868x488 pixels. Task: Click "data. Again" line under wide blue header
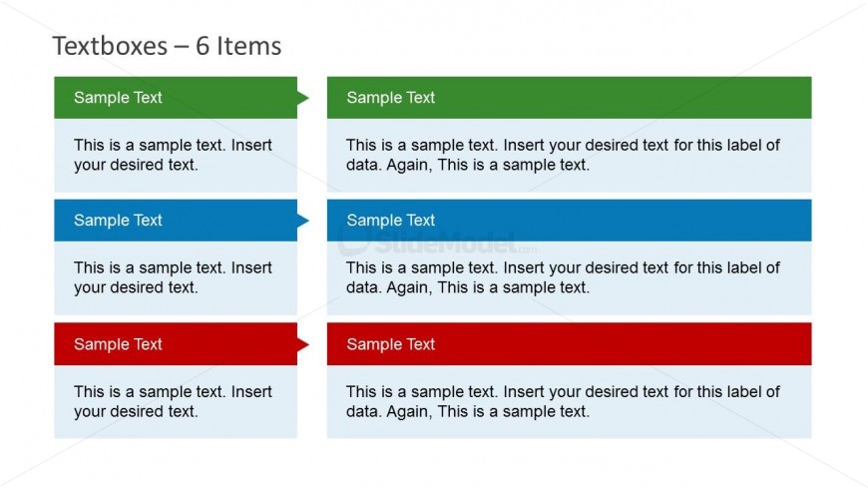[468, 287]
